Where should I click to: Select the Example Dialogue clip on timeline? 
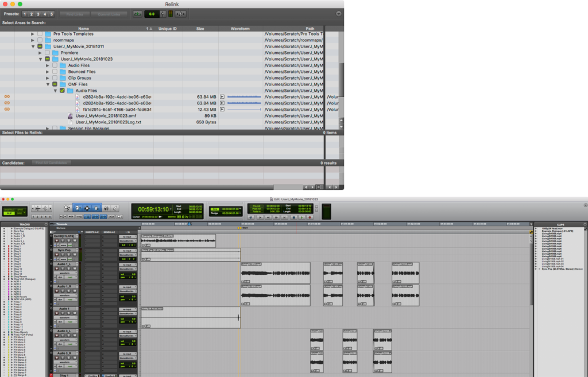pyautogui.click(x=179, y=241)
